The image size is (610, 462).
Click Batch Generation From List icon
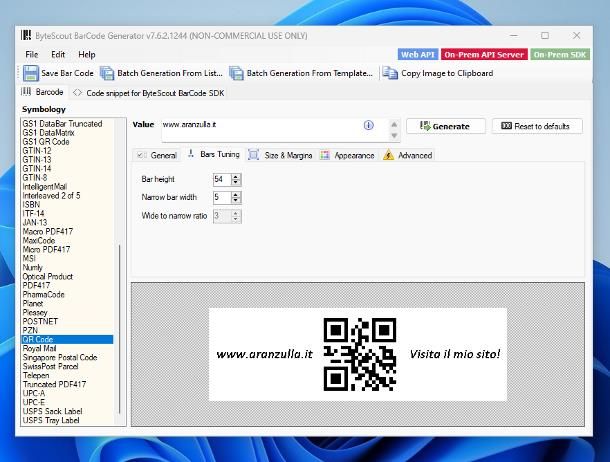click(x=107, y=73)
